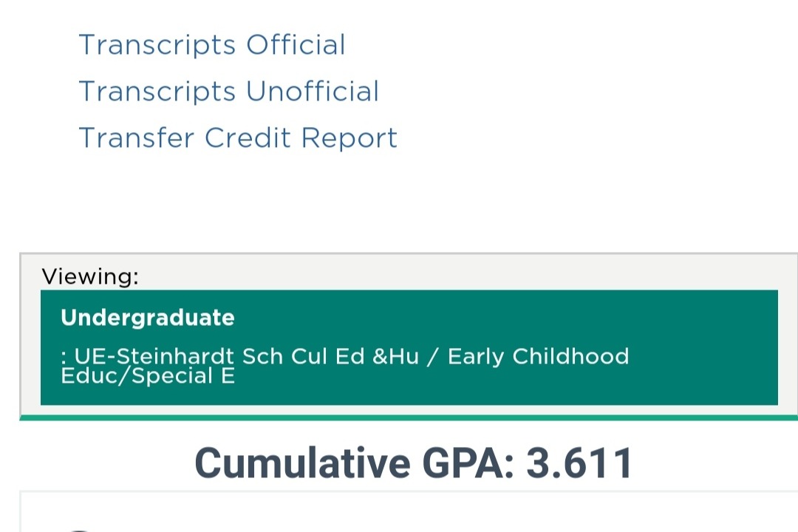
Task: Click the word Unofficial in the second link
Action: (x=312, y=92)
